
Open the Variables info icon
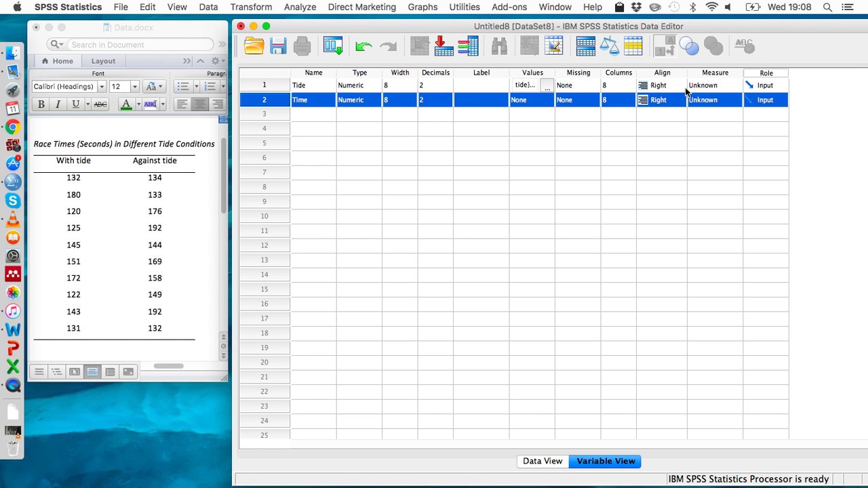coord(468,46)
